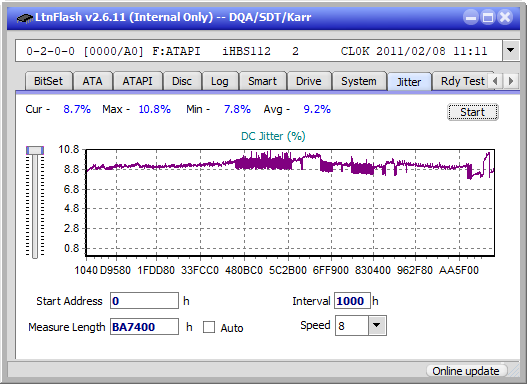Viewport: 527px width, 384px height.
Task: Click the AA5F00 axis label
Action: (x=458, y=270)
